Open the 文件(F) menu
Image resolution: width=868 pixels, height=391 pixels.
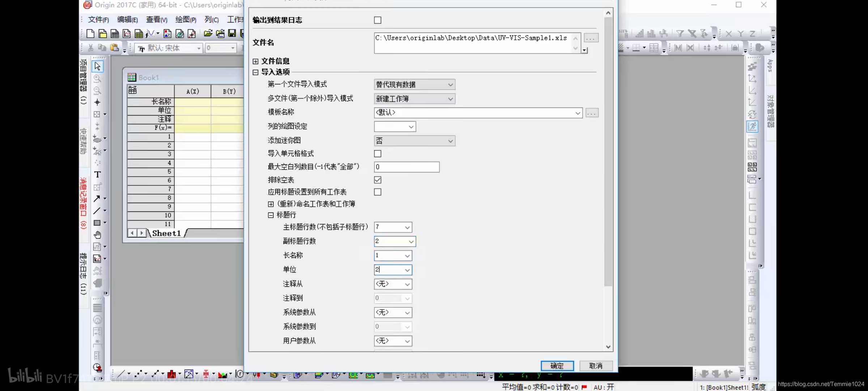point(98,20)
